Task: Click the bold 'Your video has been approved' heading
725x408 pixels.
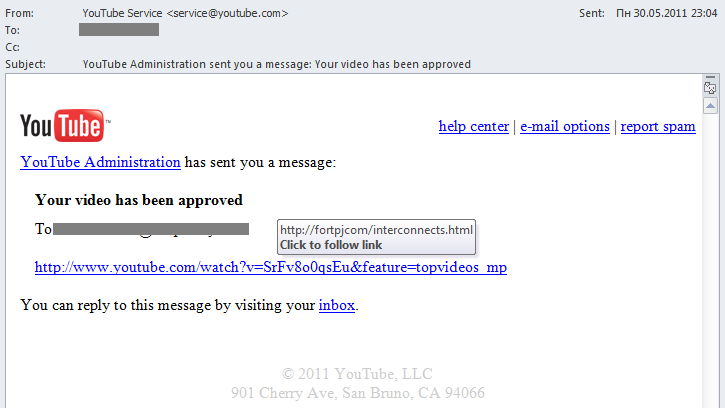Action: 139,200
